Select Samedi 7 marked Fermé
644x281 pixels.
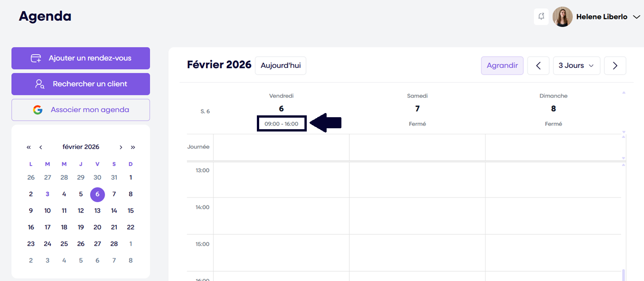(417, 109)
